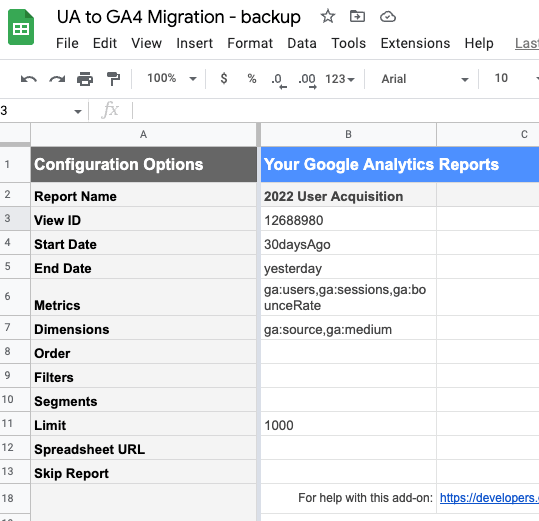Click the document title UA to GA4 Migration - backup
539x521 pixels.
click(x=179, y=17)
